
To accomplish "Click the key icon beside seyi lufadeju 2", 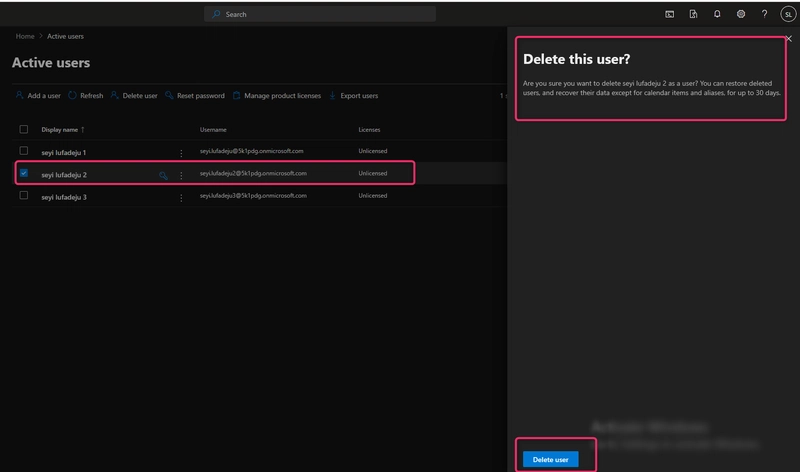I will tap(163, 176).
